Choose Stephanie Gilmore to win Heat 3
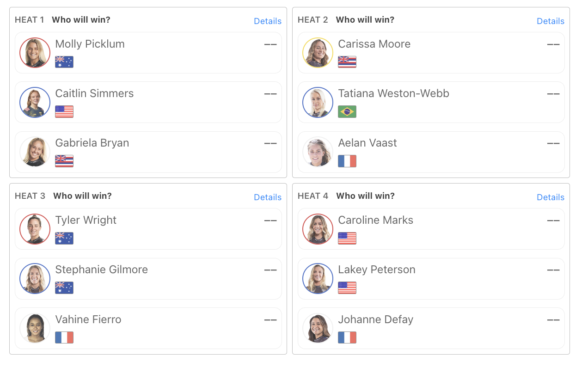The height and width of the screenshot is (368, 588). [148, 278]
